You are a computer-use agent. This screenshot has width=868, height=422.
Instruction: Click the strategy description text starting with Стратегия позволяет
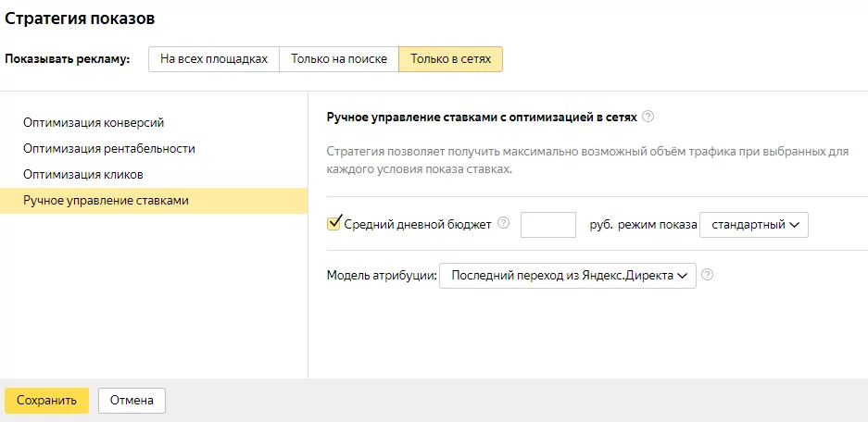(x=587, y=160)
